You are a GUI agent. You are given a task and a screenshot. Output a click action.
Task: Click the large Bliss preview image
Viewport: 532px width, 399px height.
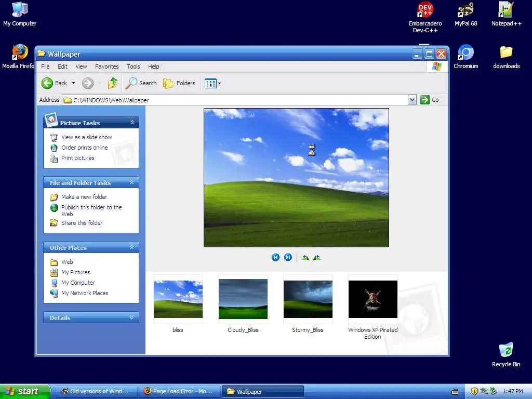coord(296,178)
